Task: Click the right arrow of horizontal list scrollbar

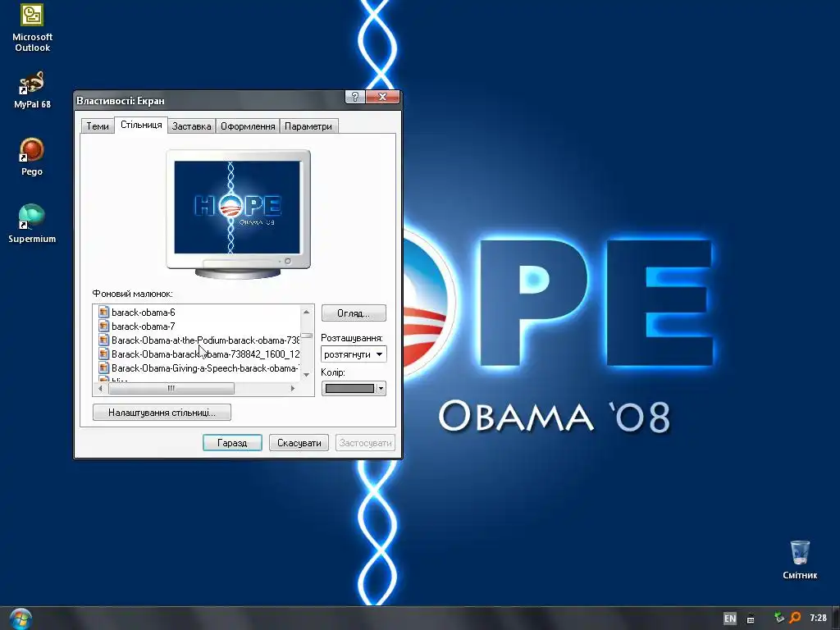Action: [x=293, y=388]
